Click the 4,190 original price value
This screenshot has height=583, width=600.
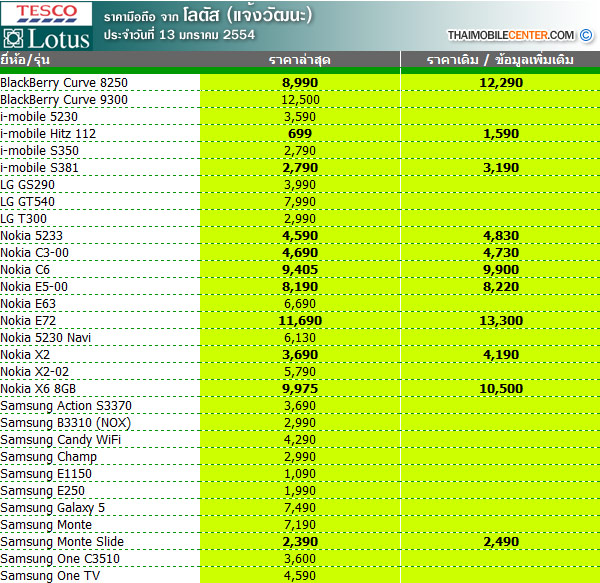click(501, 355)
